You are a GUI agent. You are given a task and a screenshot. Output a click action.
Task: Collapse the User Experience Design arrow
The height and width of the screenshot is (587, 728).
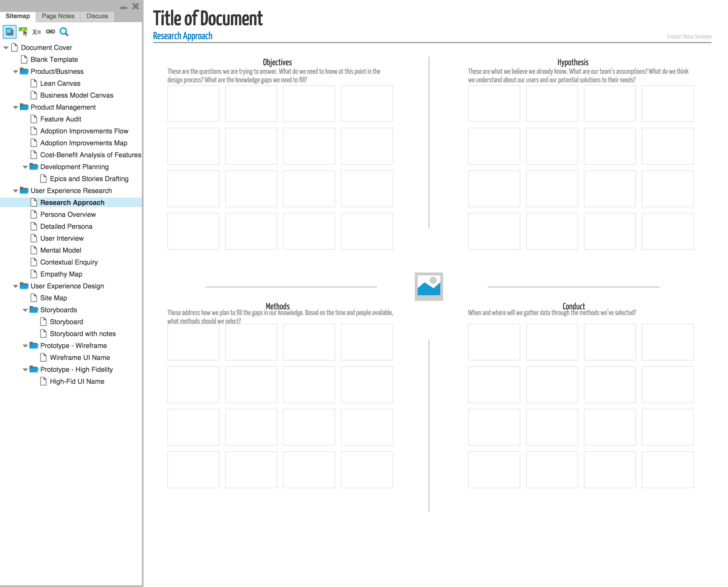16,286
